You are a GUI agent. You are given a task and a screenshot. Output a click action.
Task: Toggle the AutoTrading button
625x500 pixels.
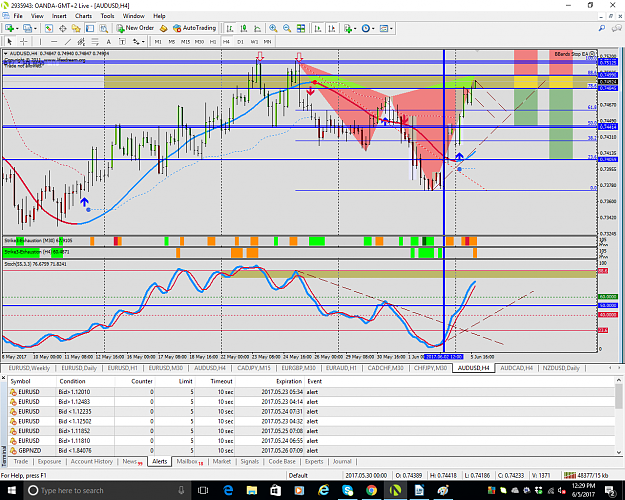195,28
